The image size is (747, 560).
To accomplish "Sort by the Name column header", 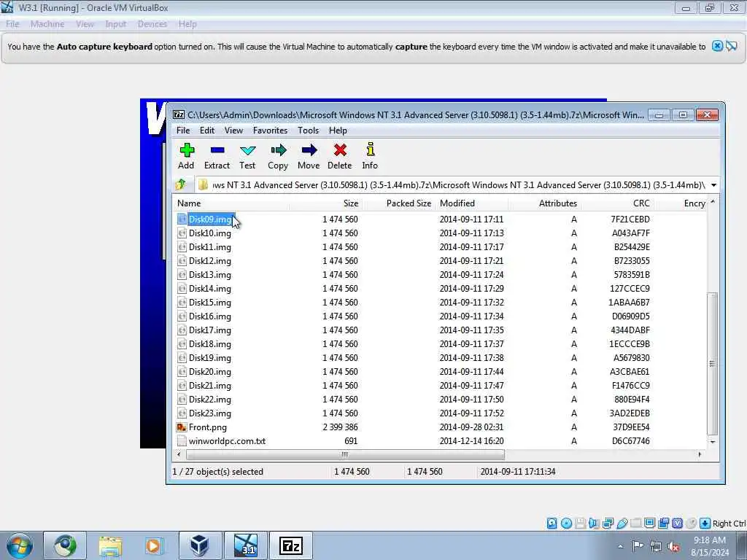I will (231, 203).
